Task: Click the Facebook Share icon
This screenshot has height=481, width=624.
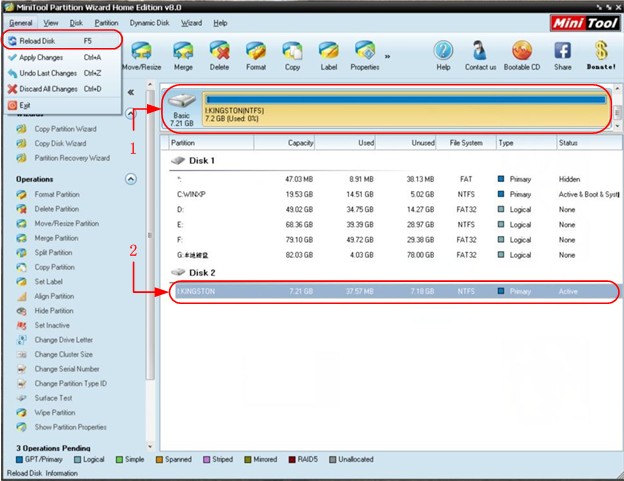Action: 563,51
